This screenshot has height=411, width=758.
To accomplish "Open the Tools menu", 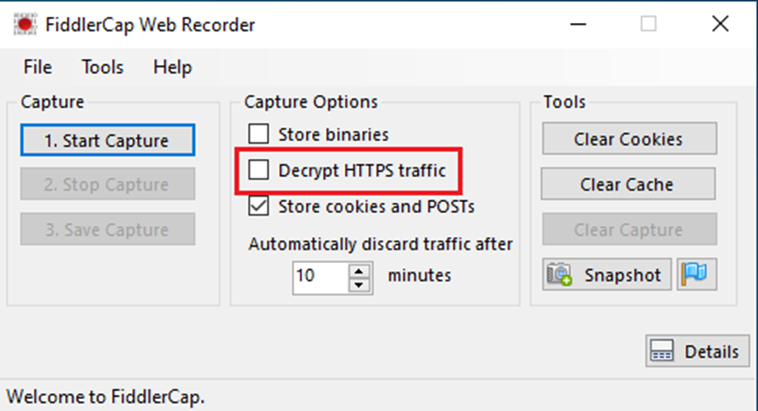I will pyautogui.click(x=102, y=67).
